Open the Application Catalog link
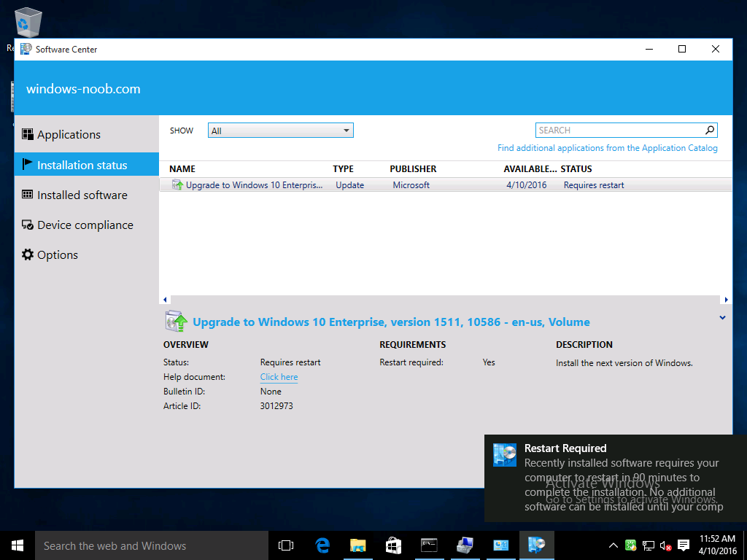The height and width of the screenshot is (560, 747). click(608, 148)
